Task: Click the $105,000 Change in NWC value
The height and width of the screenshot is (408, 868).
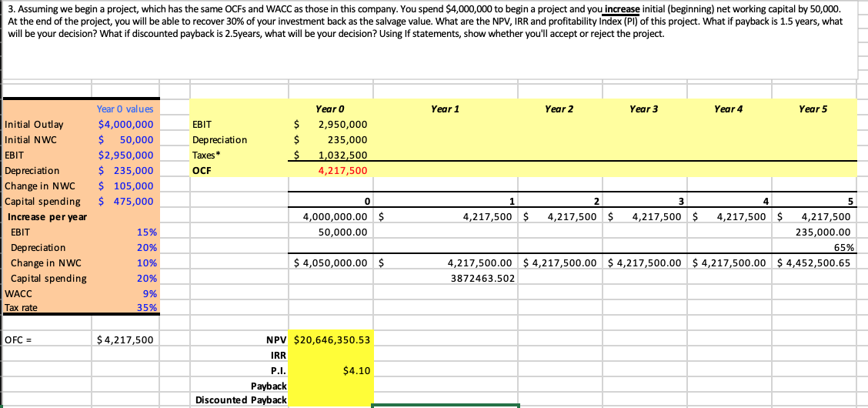Action: tap(125, 186)
